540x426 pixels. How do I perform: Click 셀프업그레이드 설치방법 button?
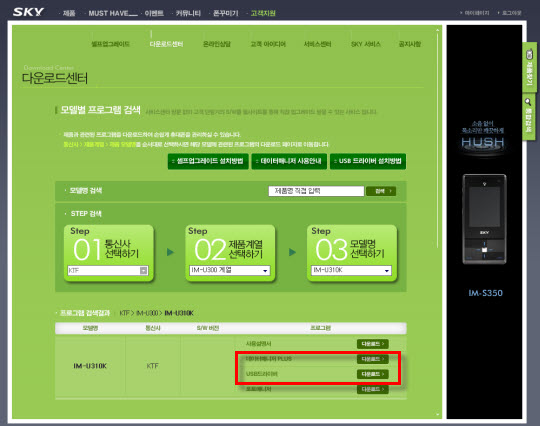[x=208, y=161]
